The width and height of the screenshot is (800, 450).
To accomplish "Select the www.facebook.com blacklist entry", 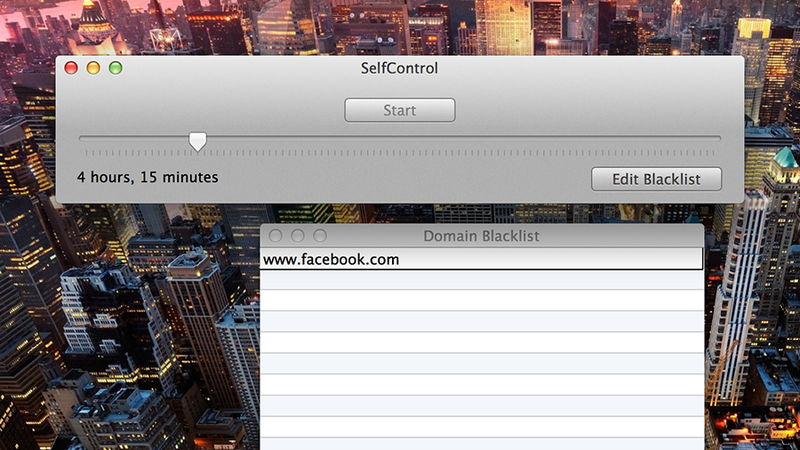I will (481, 259).
